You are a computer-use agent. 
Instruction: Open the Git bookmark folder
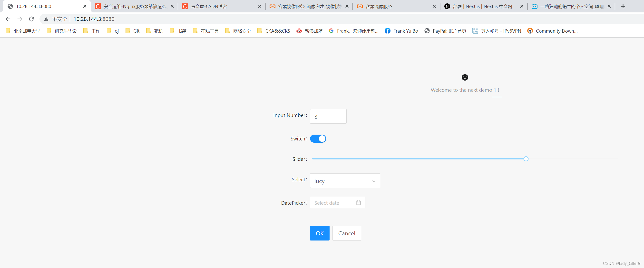[132, 31]
